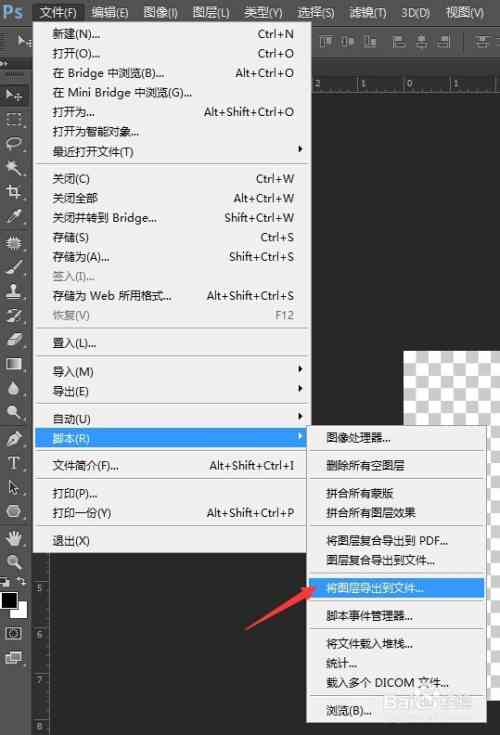Image resolution: width=500 pixels, height=735 pixels.
Task: Select the Clone Stamp tool
Action: pos(14,291)
